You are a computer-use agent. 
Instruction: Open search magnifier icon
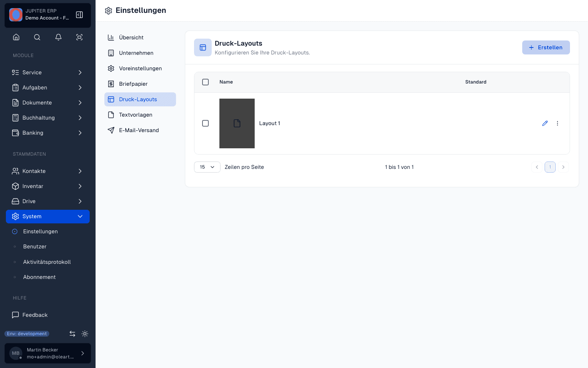[x=37, y=37]
